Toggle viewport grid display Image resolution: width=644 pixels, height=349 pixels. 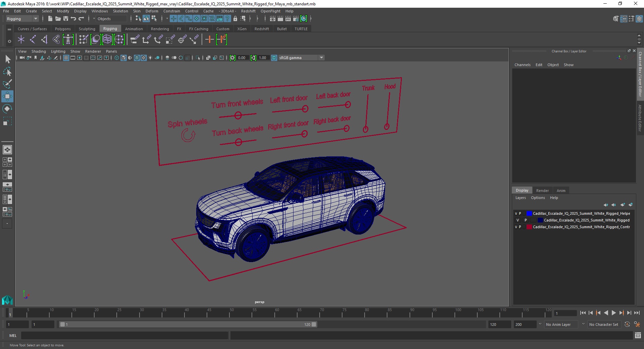coord(66,58)
